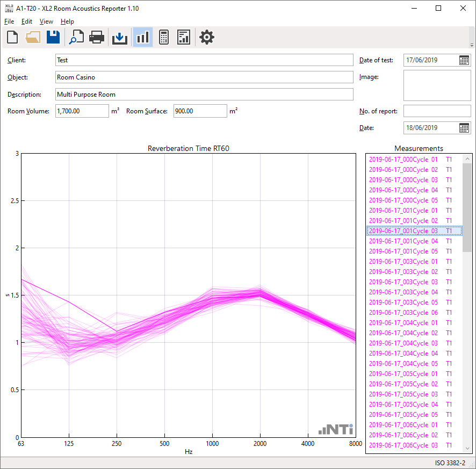Open the calculator icon in the toolbar
The image size is (476, 469).
tap(164, 37)
